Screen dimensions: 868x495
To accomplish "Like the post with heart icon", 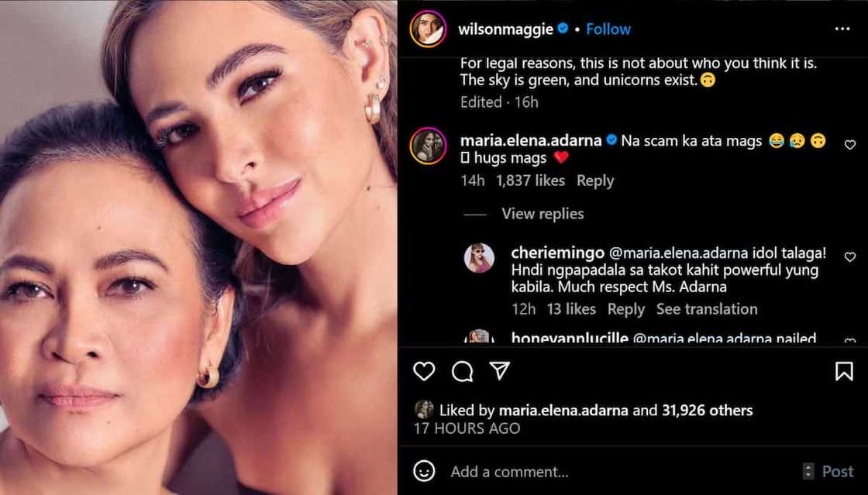I will [x=424, y=372].
